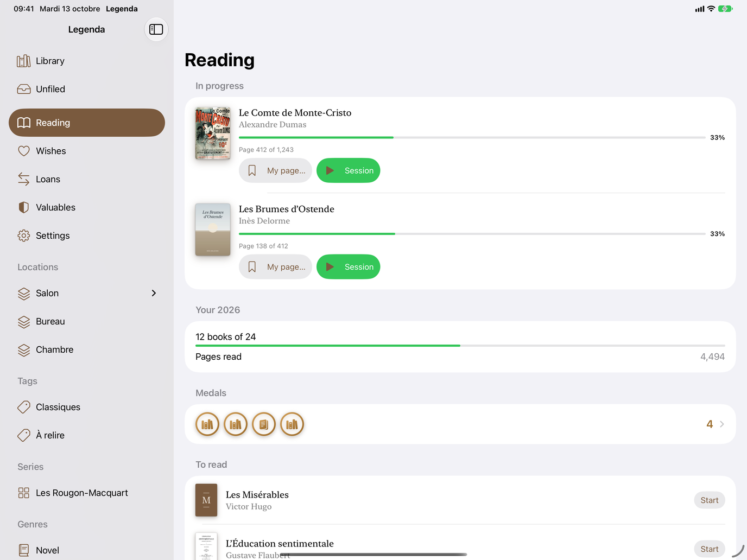
Task: Click bookmark icon for Le Comte de Monte-Cristo
Action: tap(252, 170)
